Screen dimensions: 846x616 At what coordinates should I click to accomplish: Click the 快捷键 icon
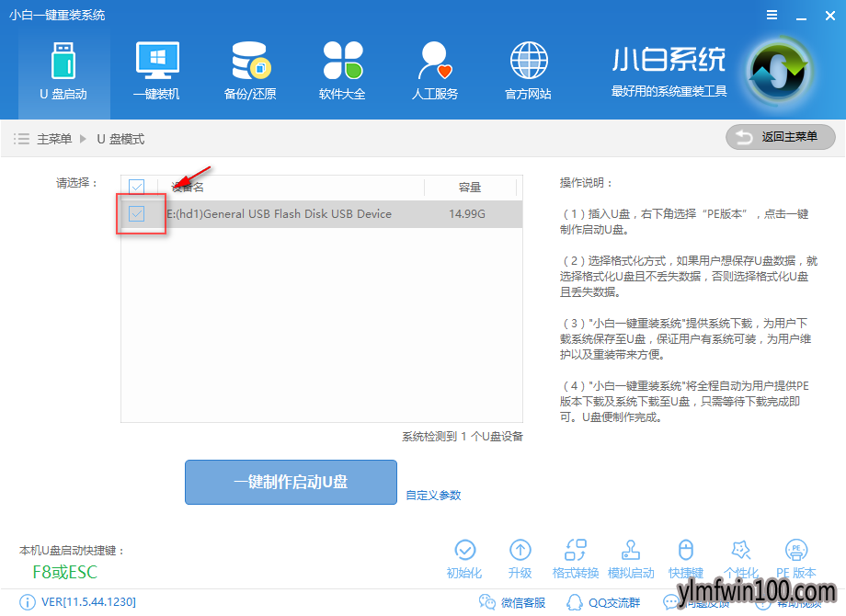pos(686,559)
